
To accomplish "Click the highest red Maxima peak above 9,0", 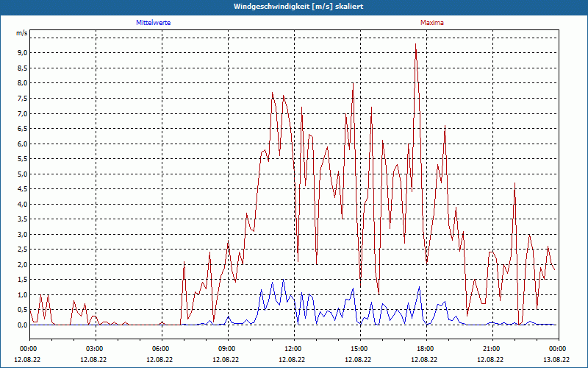I will (415, 44).
